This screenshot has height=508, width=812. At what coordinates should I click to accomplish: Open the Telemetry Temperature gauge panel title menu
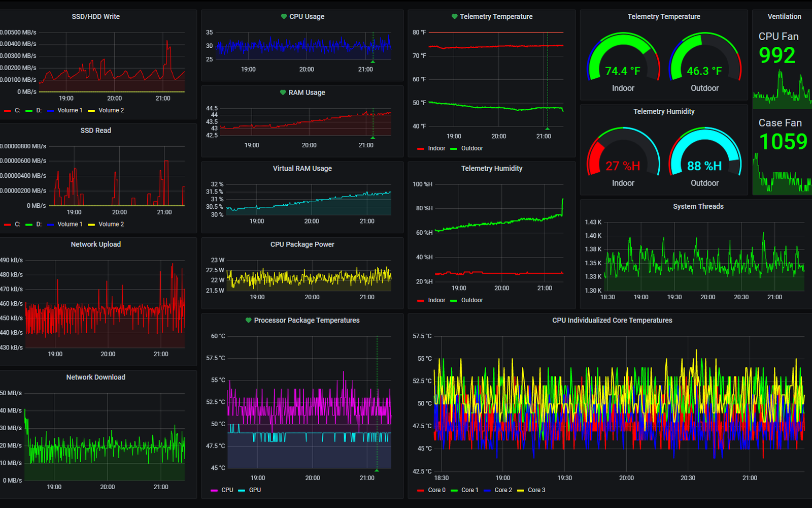coord(664,17)
